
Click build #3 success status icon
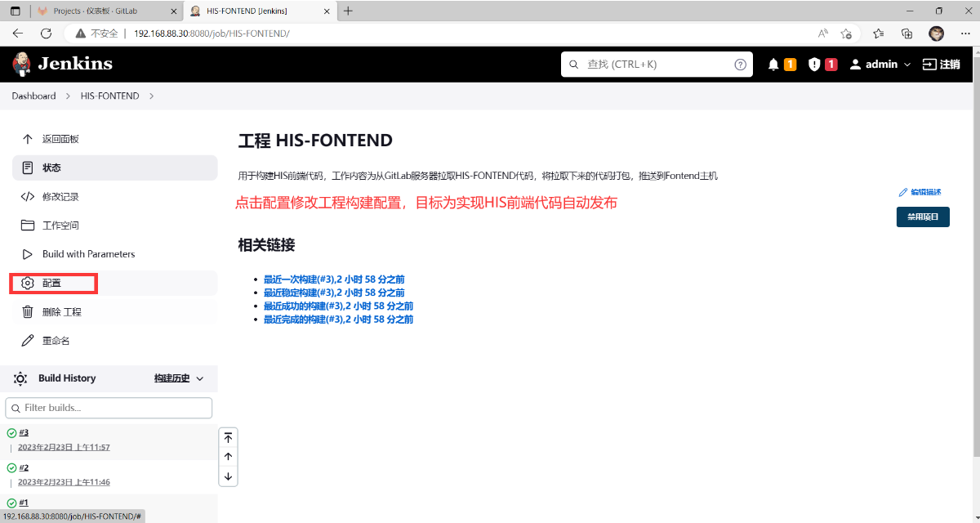point(11,433)
